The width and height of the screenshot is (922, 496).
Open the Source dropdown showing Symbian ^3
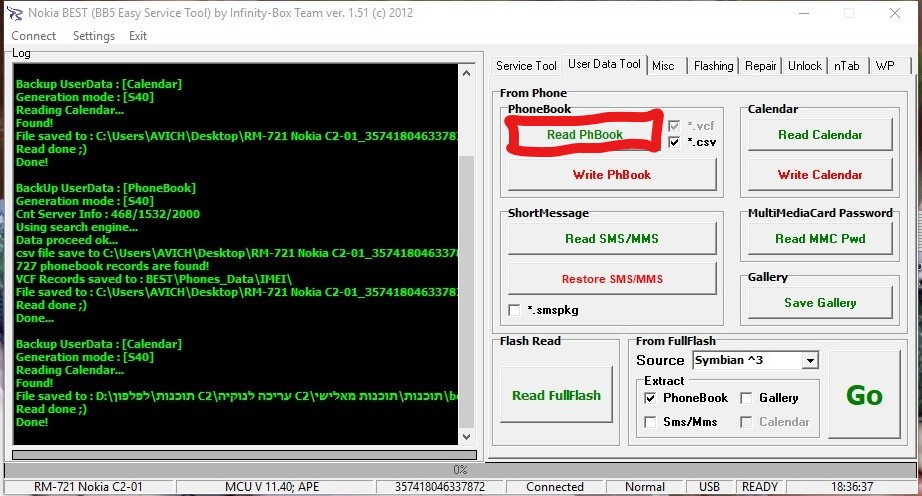tap(756, 360)
